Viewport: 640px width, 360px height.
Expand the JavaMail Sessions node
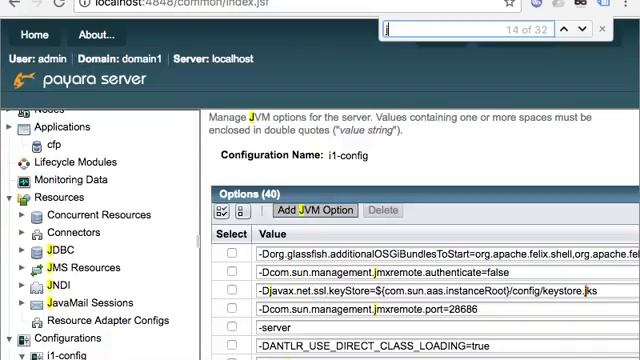pyautogui.click(x=22, y=302)
